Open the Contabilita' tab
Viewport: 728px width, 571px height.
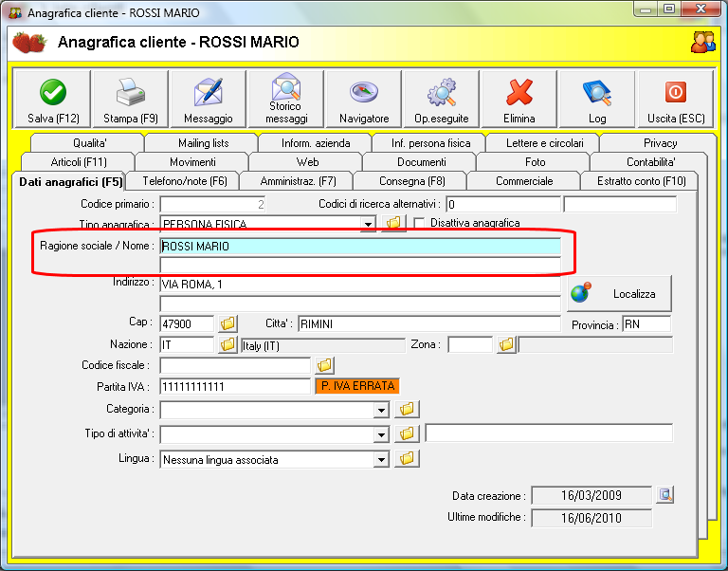coord(650,161)
